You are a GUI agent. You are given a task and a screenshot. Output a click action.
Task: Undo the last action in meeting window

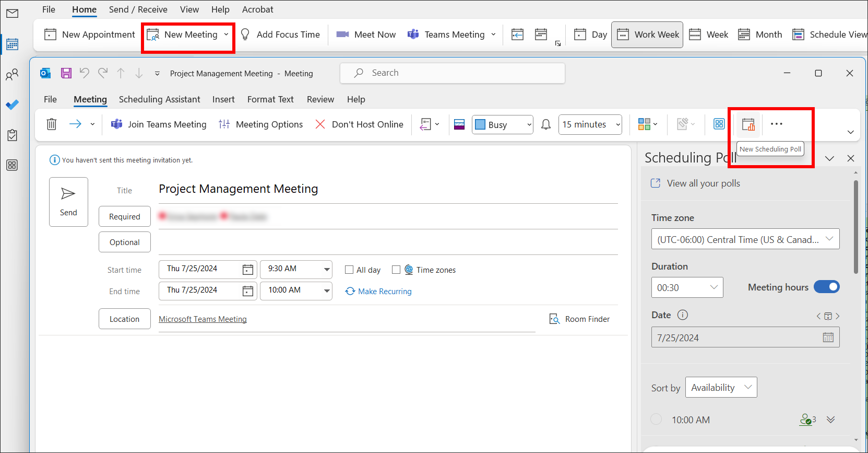point(85,73)
